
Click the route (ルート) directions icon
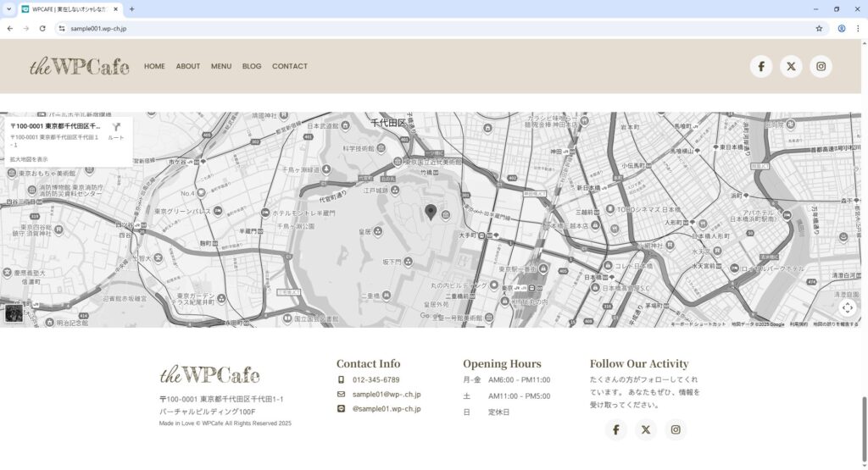coord(116,130)
